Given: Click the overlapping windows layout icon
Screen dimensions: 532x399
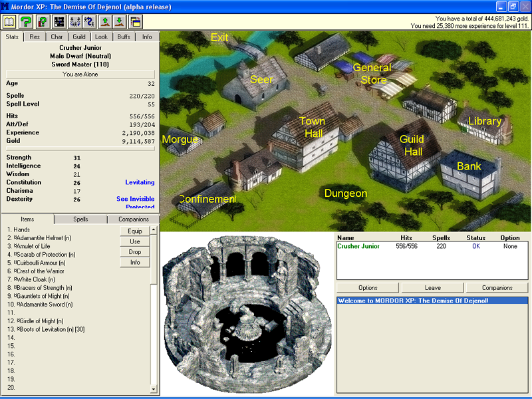Looking at the screenshot, I should point(136,21).
